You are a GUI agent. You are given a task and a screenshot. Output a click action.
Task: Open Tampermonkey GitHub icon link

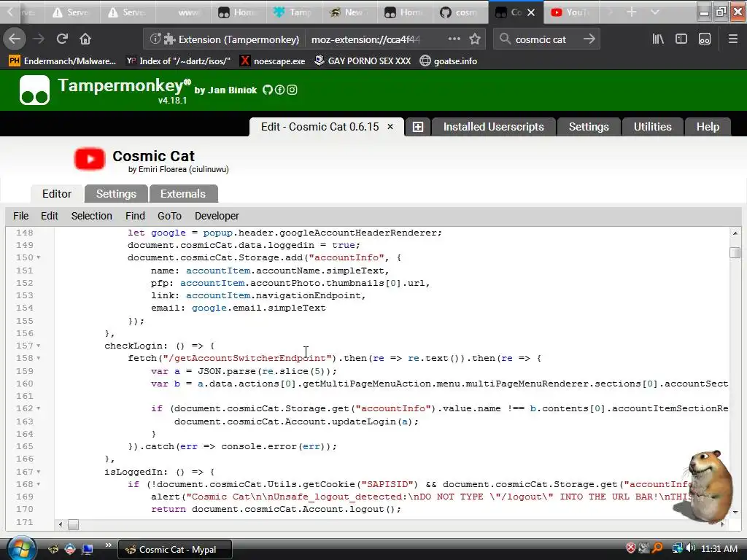point(267,90)
